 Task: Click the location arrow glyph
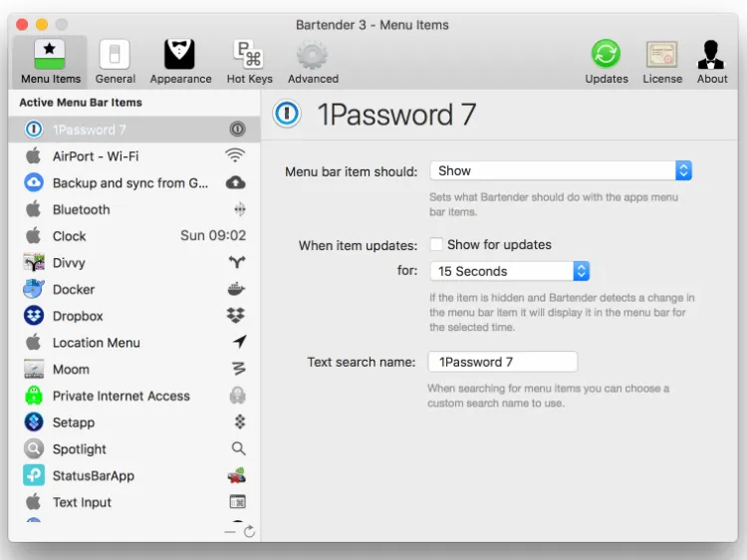(240, 341)
